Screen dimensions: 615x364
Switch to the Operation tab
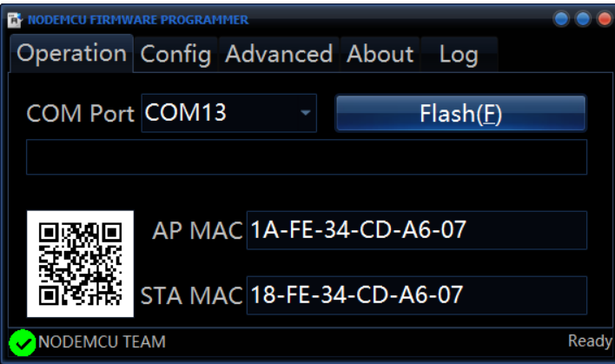pos(72,53)
